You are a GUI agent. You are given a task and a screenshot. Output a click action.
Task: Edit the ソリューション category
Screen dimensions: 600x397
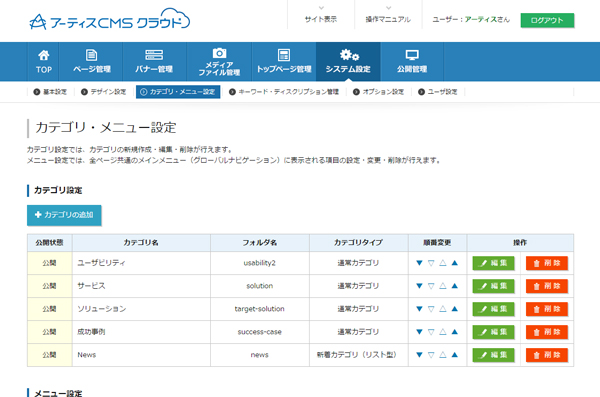click(494, 309)
